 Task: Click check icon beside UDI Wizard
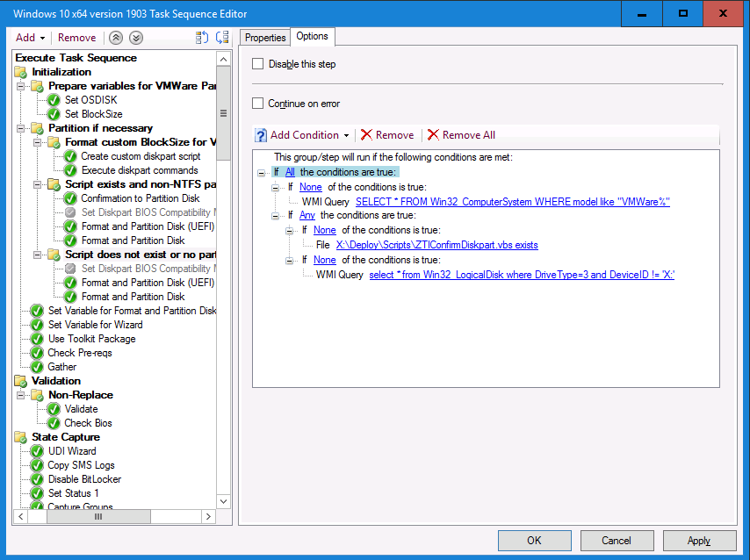(x=37, y=451)
